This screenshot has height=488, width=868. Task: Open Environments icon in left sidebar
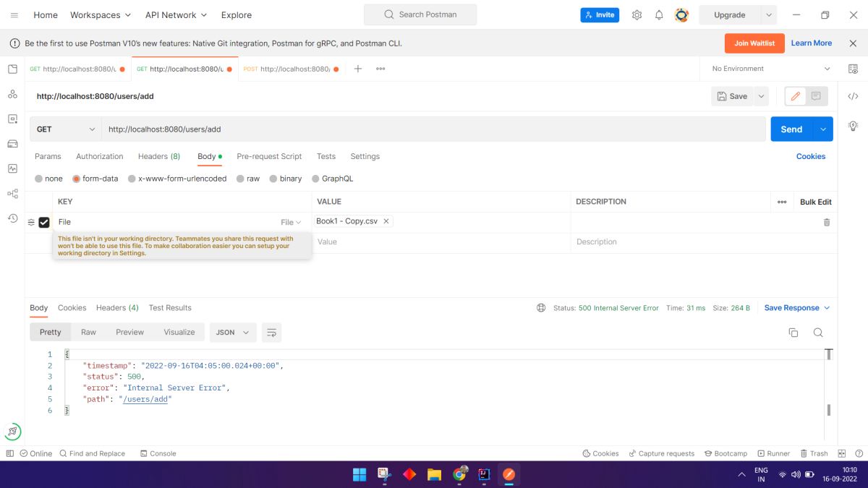coord(12,119)
